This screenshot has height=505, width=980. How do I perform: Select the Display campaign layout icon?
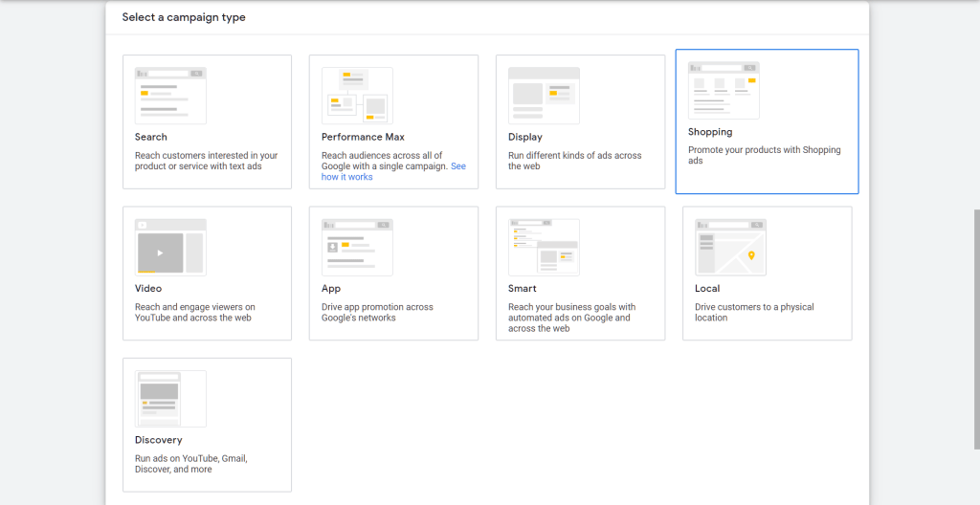[x=544, y=95]
